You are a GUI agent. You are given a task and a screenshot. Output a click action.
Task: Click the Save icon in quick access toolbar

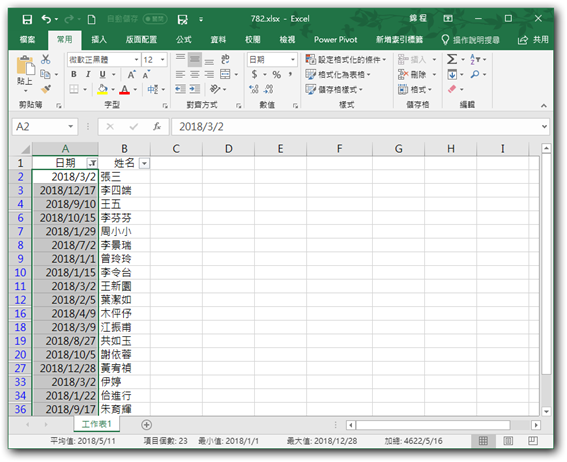point(27,19)
